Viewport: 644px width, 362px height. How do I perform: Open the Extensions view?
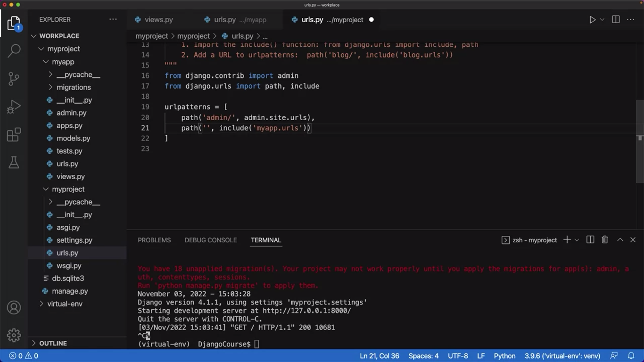[x=14, y=135]
